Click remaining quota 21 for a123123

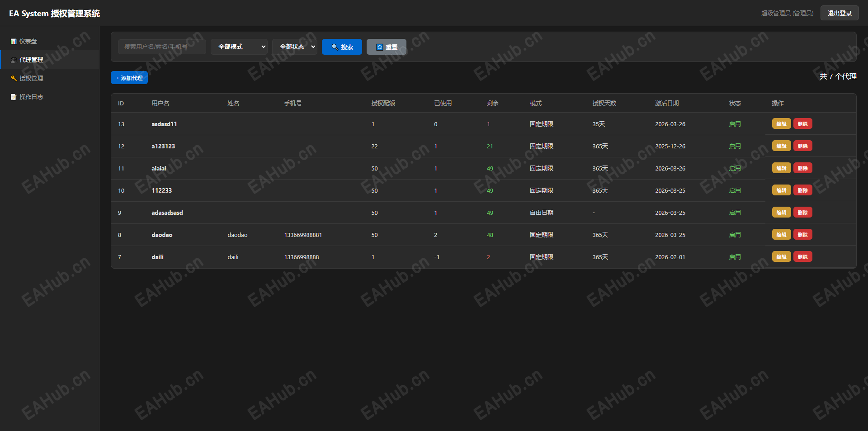pyautogui.click(x=490, y=146)
